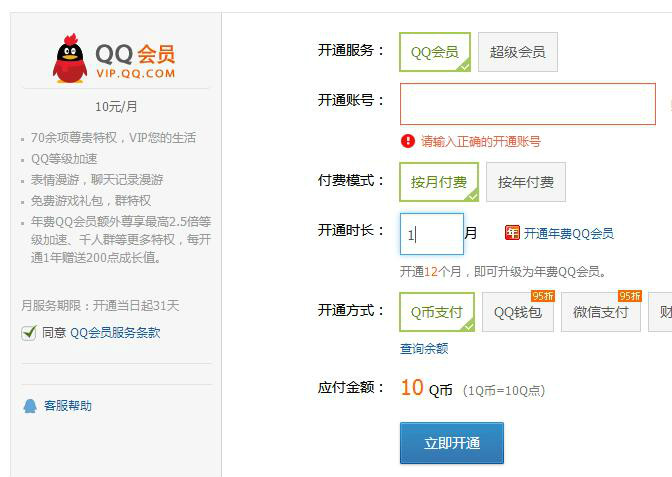
Task: Click the QQ等级加速 list item
Action: click(64, 159)
